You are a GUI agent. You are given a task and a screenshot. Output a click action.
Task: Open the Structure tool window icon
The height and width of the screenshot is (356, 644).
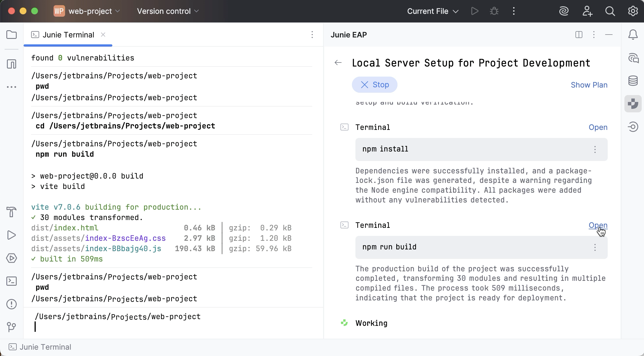[12, 64]
